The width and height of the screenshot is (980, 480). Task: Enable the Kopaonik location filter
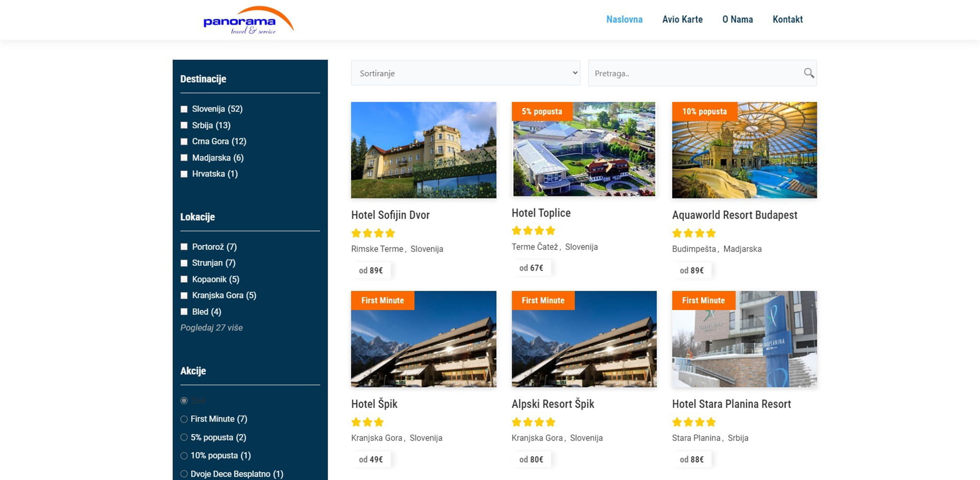click(184, 280)
